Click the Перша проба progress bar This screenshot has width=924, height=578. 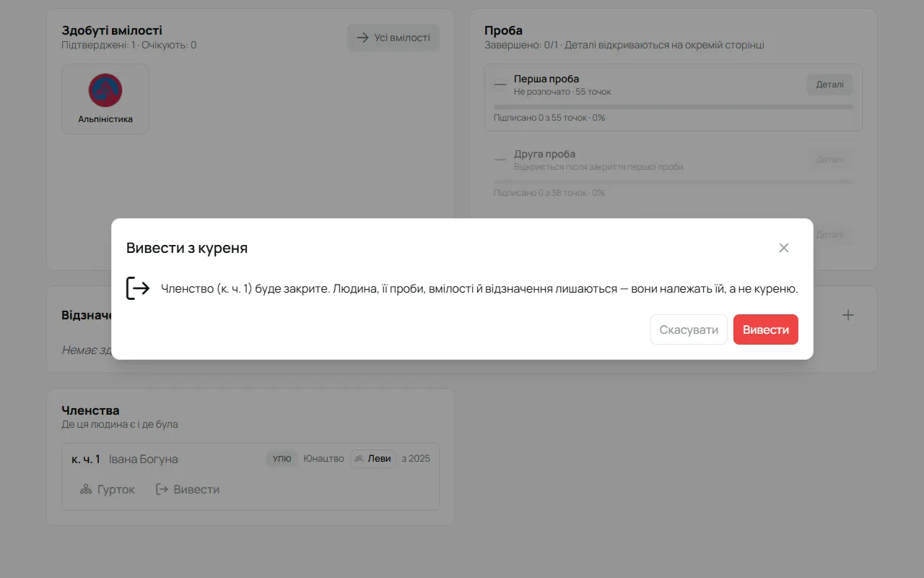tap(673, 106)
